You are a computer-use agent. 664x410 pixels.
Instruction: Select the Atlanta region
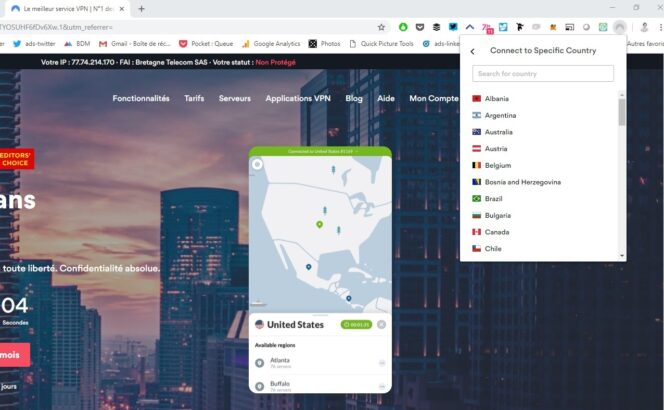(x=320, y=363)
